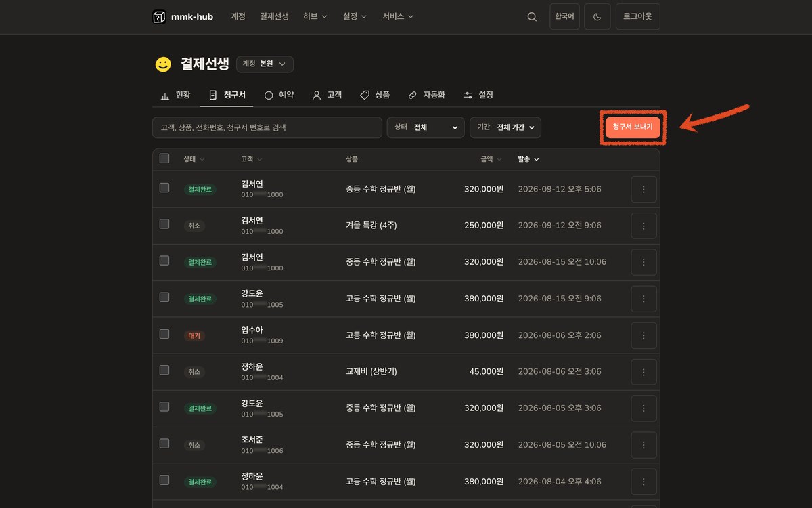Toggle dark mode moon icon
This screenshot has width=812, height=508.
pos(597,17)
